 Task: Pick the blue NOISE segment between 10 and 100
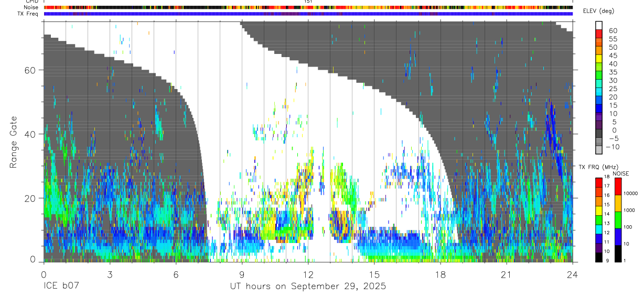pyautogui.click(x=618, y=236)
